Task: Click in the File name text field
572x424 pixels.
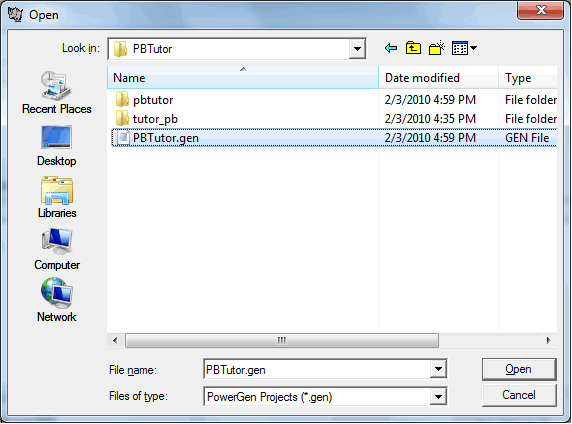Action: 317,370
